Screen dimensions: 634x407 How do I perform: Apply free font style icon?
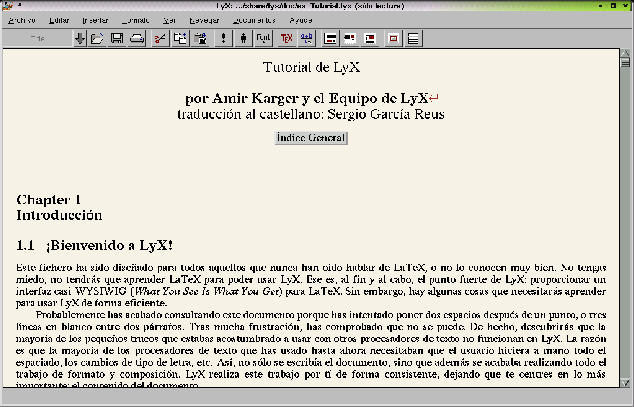point(263,38)
